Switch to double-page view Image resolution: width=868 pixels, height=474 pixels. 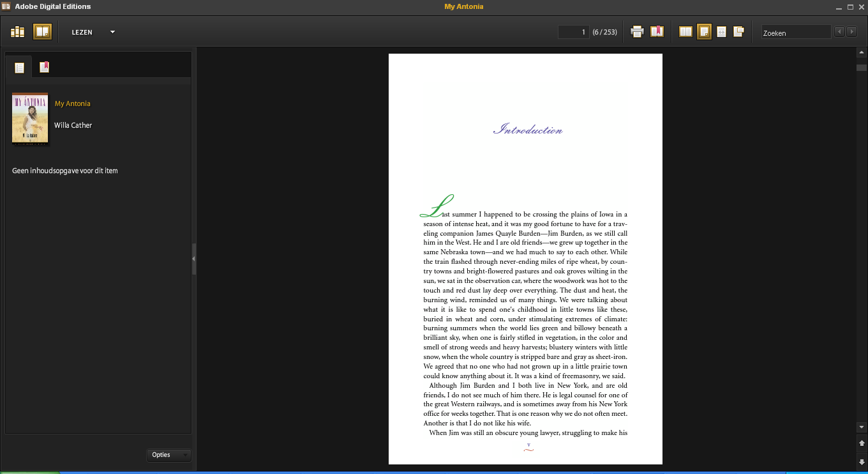[685, 32]
